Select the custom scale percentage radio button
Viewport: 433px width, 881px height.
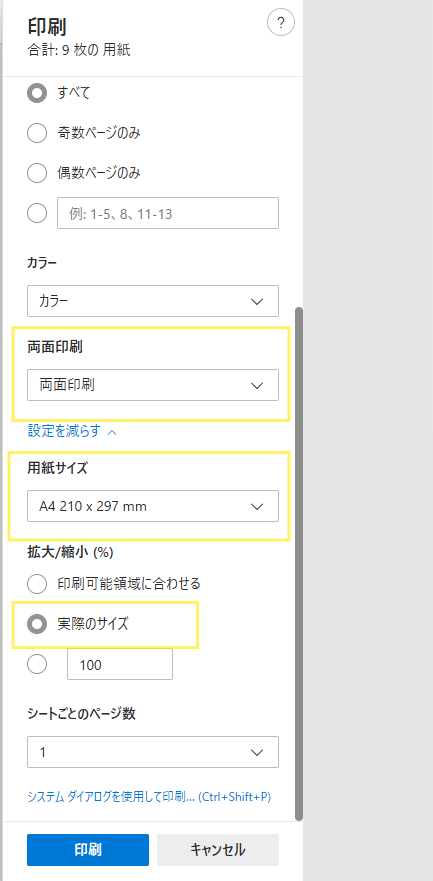[x=37, y=665]
